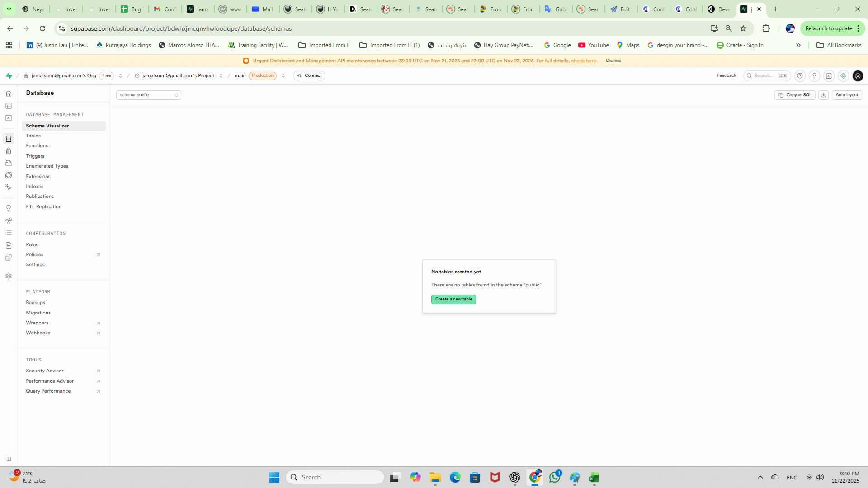Open the SQL Editor icon
The width and height of the screenshot is (868, 488).
(9, 118)
